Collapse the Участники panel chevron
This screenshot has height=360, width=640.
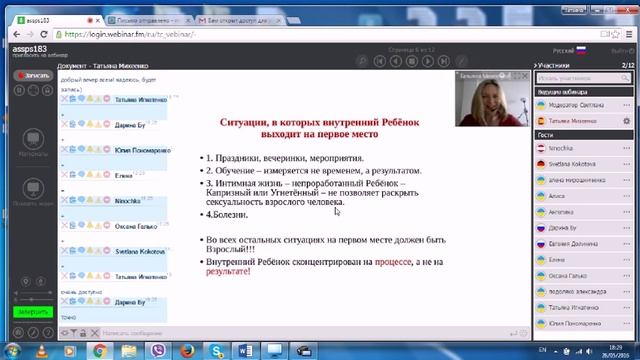[x=536, y=65]
